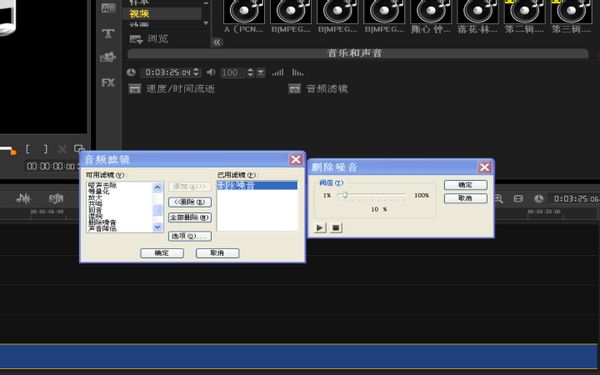
Task: Open the Title (T) library panel
Action: pyautogui.click(x=108, y=33)
